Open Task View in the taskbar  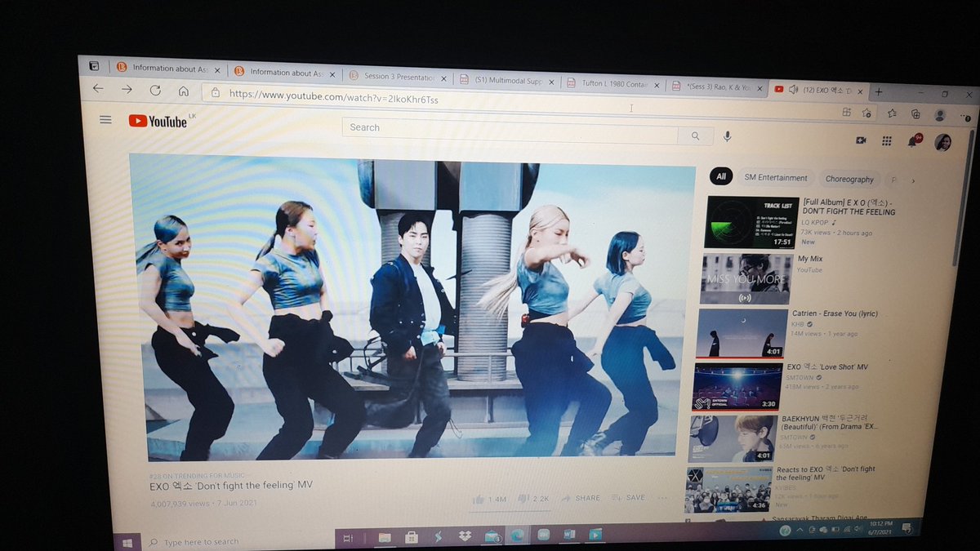[348, 539]
